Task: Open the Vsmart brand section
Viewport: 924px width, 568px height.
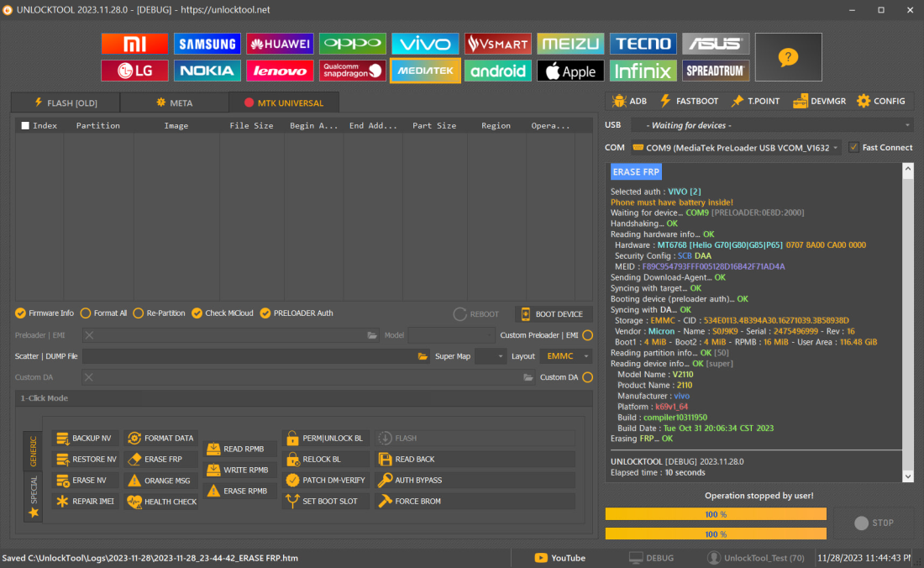Action: pos(498,44)
